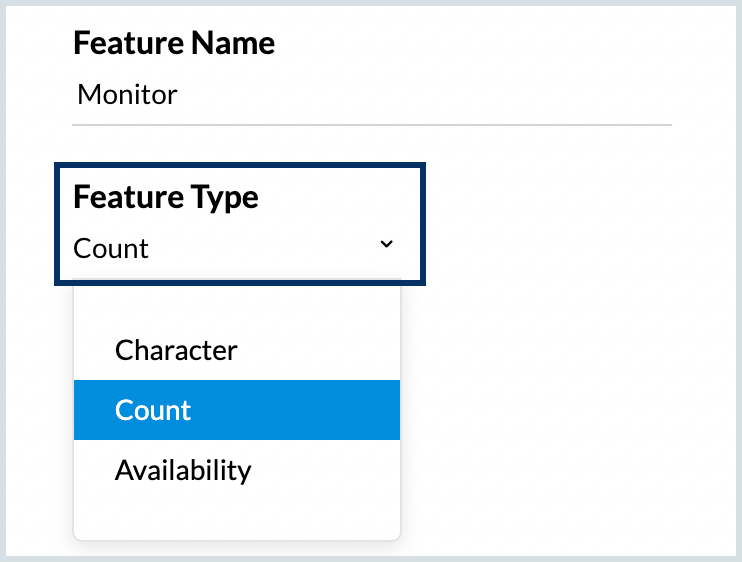Screen dimensions: 742x562
Task: Click the selected Count value in Feature Type
Action: (111, 249)
